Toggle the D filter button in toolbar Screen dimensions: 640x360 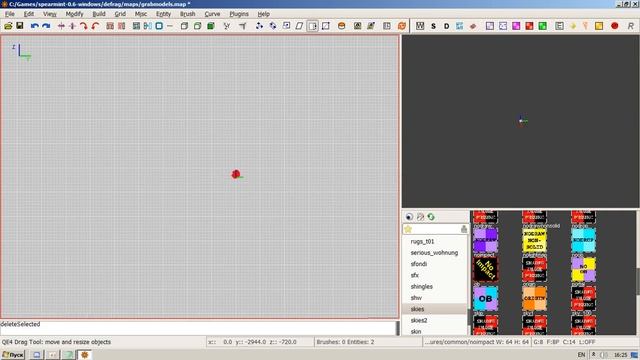(446, 26)
